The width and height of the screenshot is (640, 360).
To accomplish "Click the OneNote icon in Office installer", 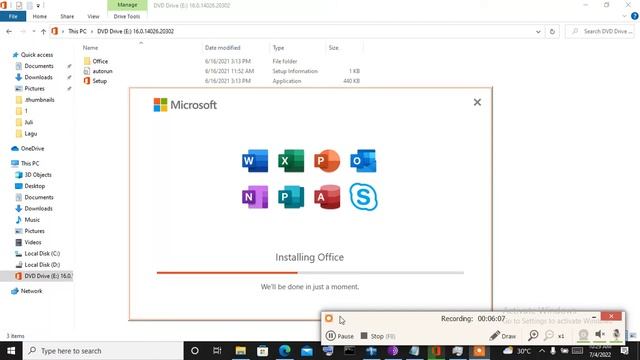I will click(x=255, y=197).
